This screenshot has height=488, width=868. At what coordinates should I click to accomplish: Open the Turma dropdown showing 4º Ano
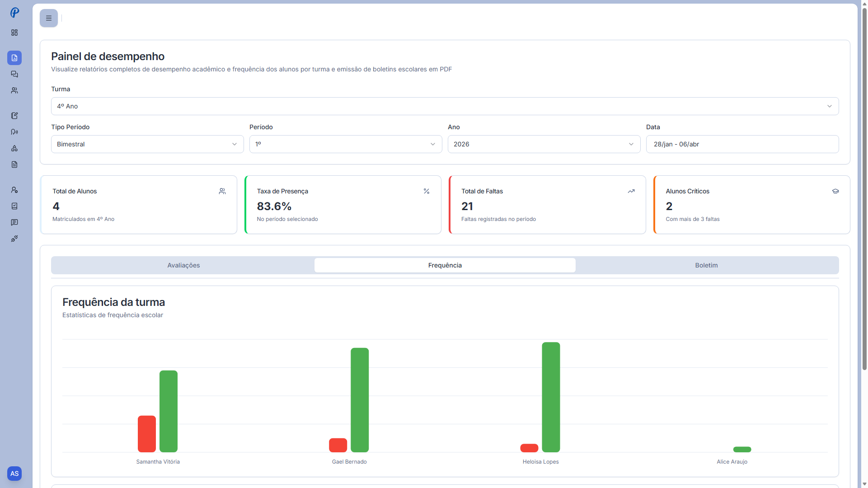coord(445,106)
